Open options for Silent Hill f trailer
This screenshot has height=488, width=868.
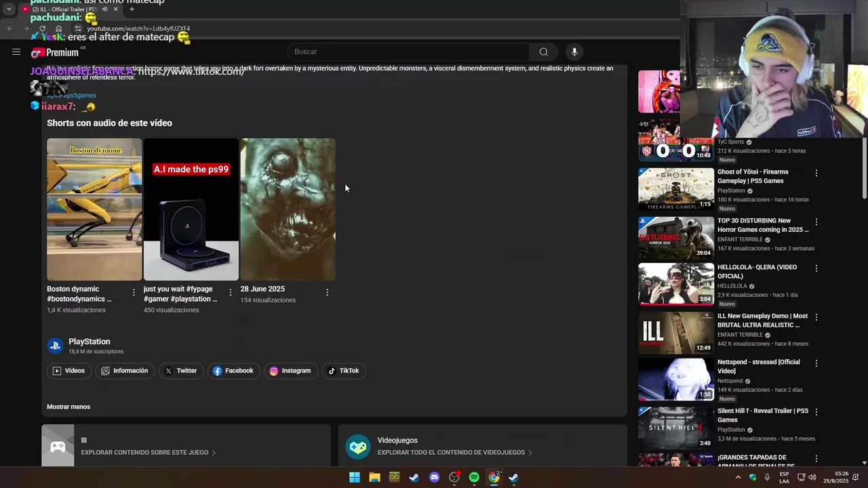pos(816,412)
